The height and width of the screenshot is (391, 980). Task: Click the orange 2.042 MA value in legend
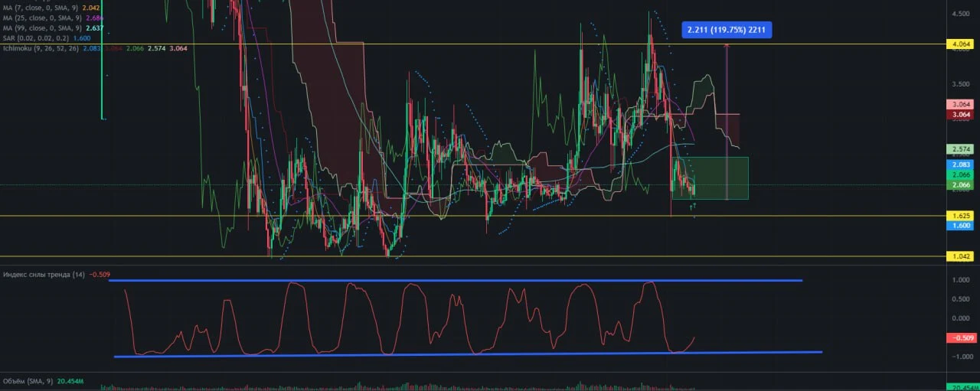pos(93,8)
